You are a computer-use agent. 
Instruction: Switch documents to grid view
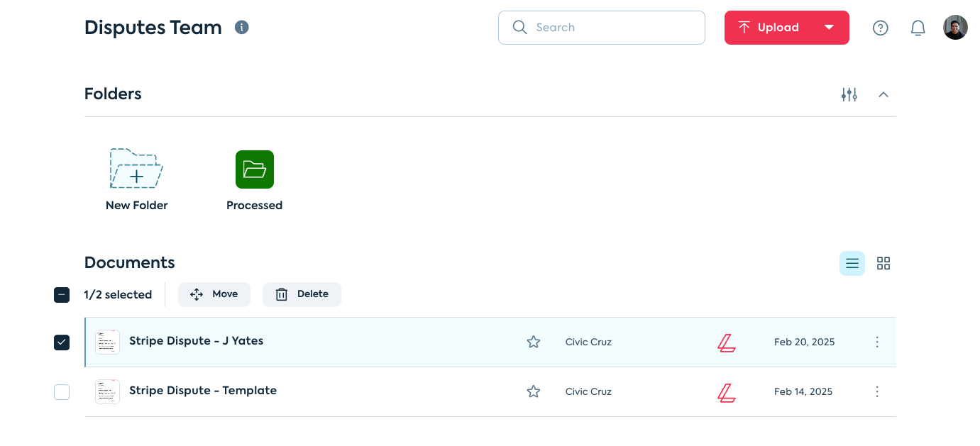point(883,264)
